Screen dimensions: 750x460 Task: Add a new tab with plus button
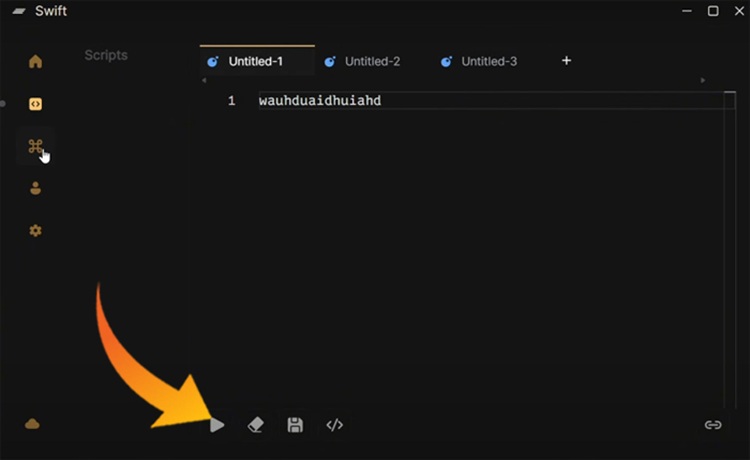pyautogui.click(x=566, y=61)
